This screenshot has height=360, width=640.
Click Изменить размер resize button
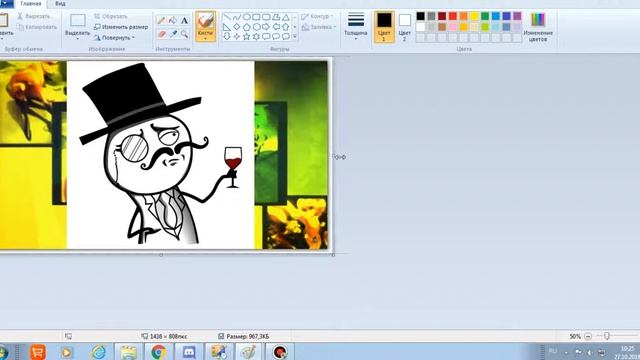pyautogui.click(x=121, y=27)
